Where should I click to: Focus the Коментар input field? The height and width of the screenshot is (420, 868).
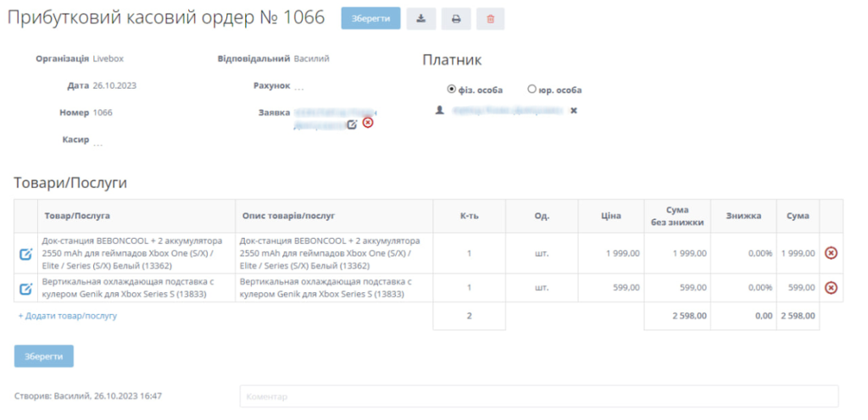coord(538,396)
